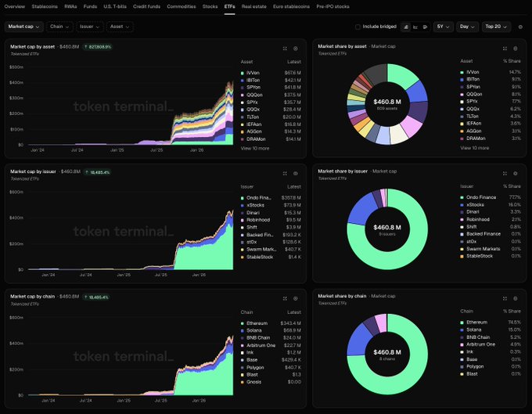
Task: Expand the Market share by chain chart to fullscreen
Action: pos(505,298)
